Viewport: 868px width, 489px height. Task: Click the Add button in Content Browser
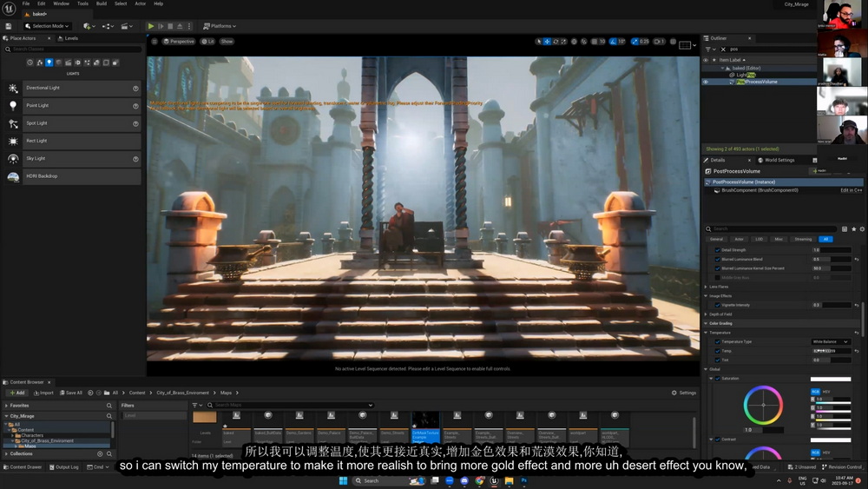(17, 393)
